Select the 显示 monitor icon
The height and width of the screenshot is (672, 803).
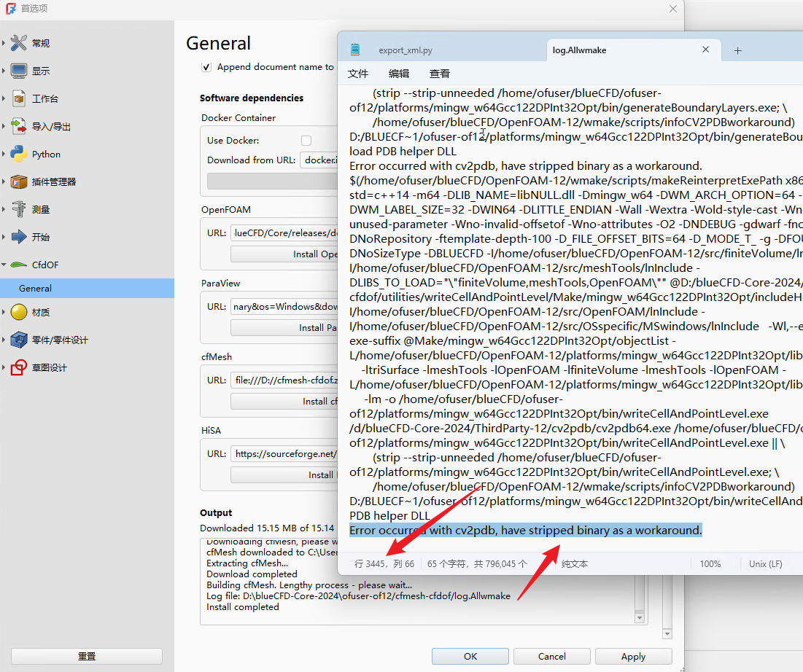[x=19, y=71]
